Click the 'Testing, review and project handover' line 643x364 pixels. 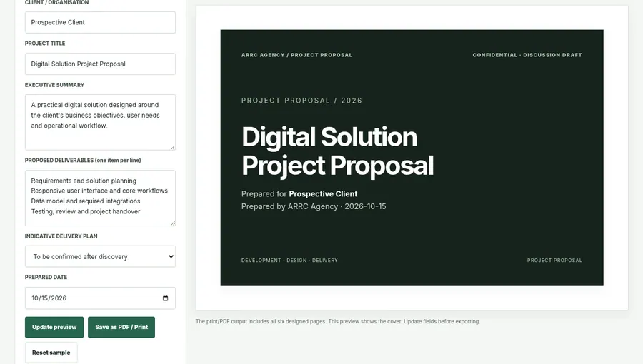pyautogui.click(x=86, y=212)
